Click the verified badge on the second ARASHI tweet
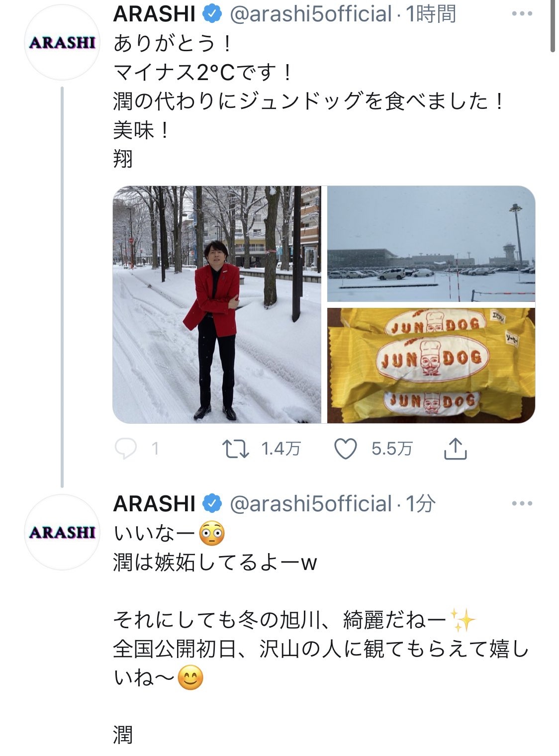This screenshot has width=559, height=756. tap(212, 504)
